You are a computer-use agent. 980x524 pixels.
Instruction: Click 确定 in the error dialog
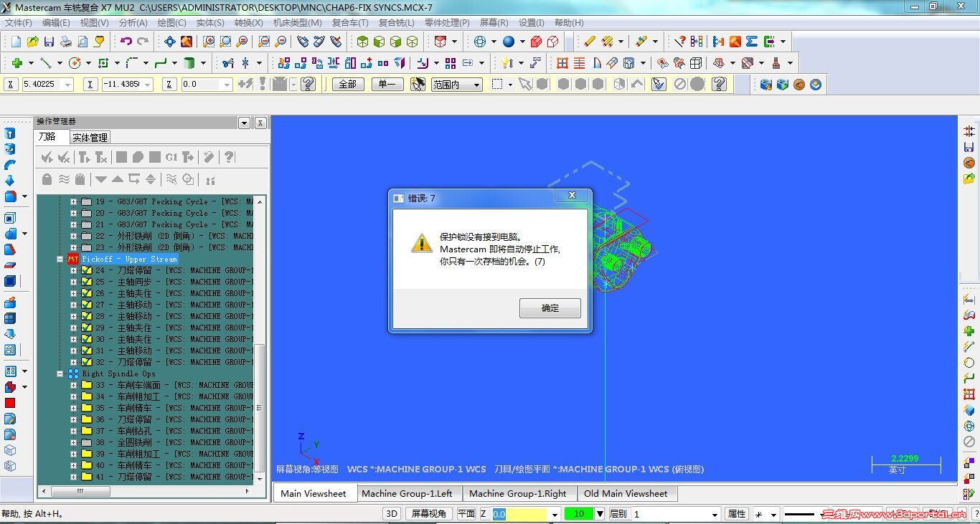(x=550, y=308)
